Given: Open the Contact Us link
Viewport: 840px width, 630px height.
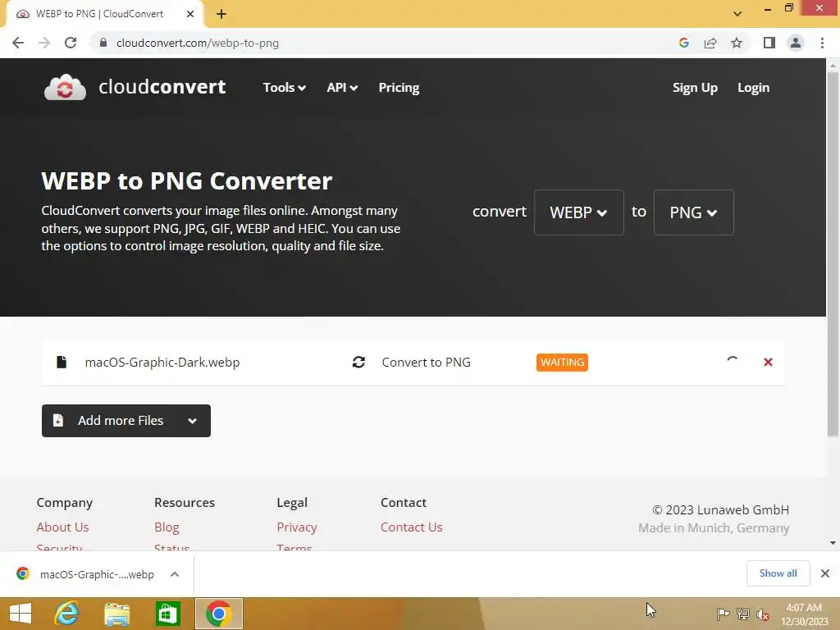Looking at the screenshot, I should [412, 527].
